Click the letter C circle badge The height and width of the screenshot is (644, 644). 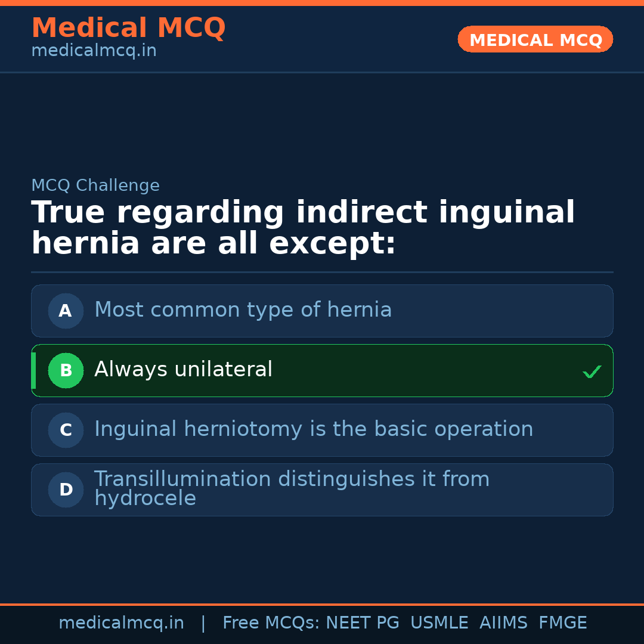[66, 430]
